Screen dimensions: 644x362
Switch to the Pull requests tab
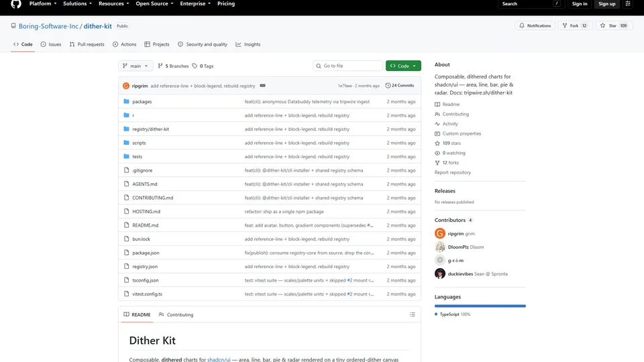tap(87, 44)
